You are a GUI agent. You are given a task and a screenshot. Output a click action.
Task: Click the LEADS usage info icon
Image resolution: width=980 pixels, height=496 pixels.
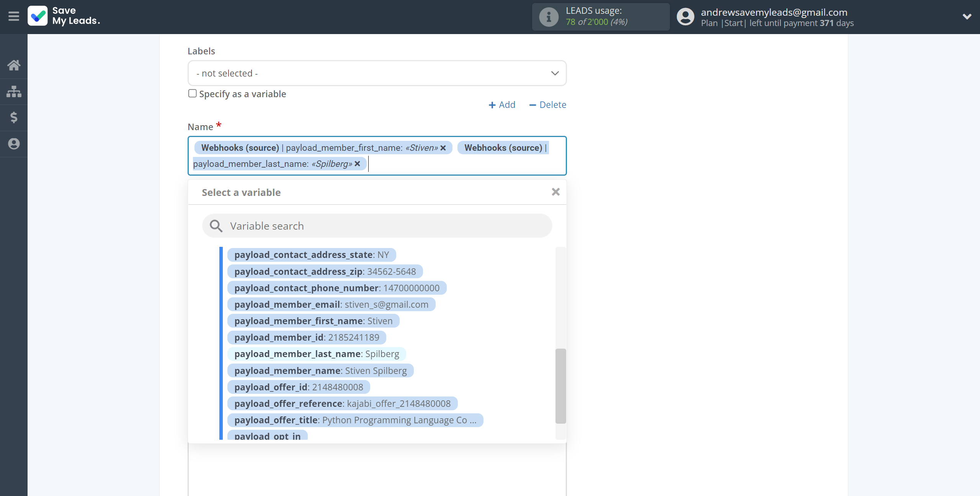[549, 17]
